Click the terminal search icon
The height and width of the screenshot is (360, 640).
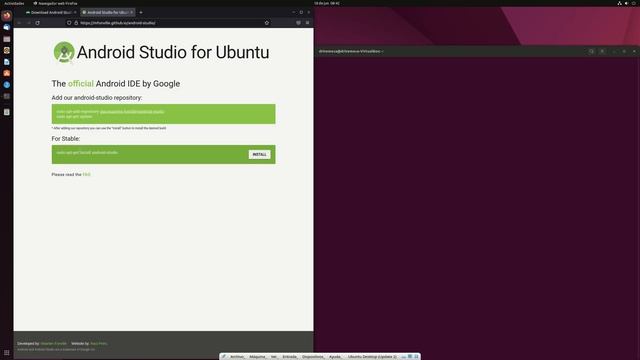pos(591,51)
